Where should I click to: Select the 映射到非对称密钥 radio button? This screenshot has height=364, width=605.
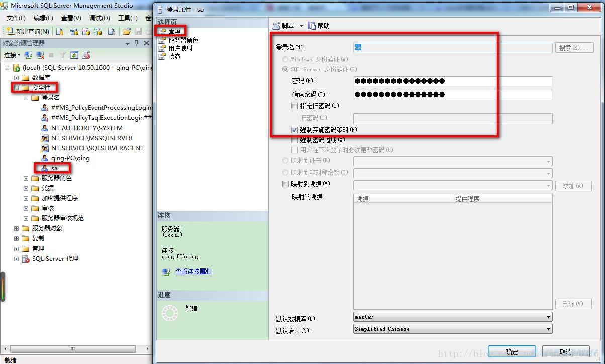285,172
